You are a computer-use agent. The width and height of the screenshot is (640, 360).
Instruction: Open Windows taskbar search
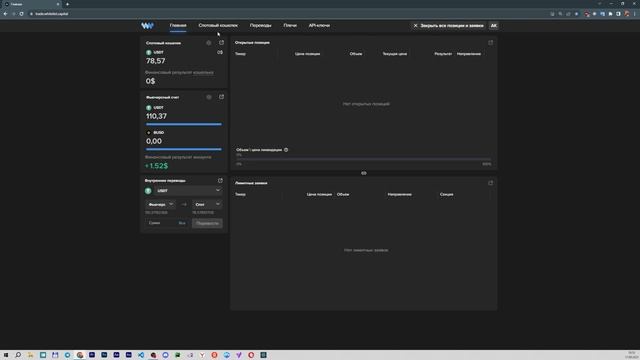[18, 355]
